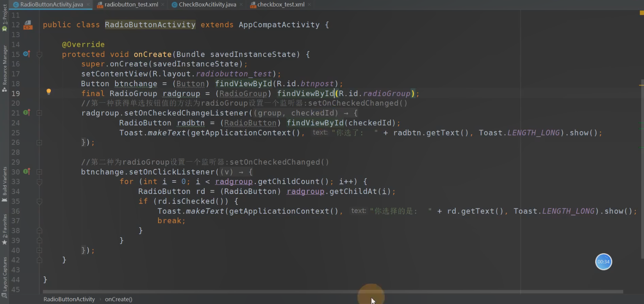Click the orange marker on the right error stripe

pyautogui.click(x=641, y=85)
